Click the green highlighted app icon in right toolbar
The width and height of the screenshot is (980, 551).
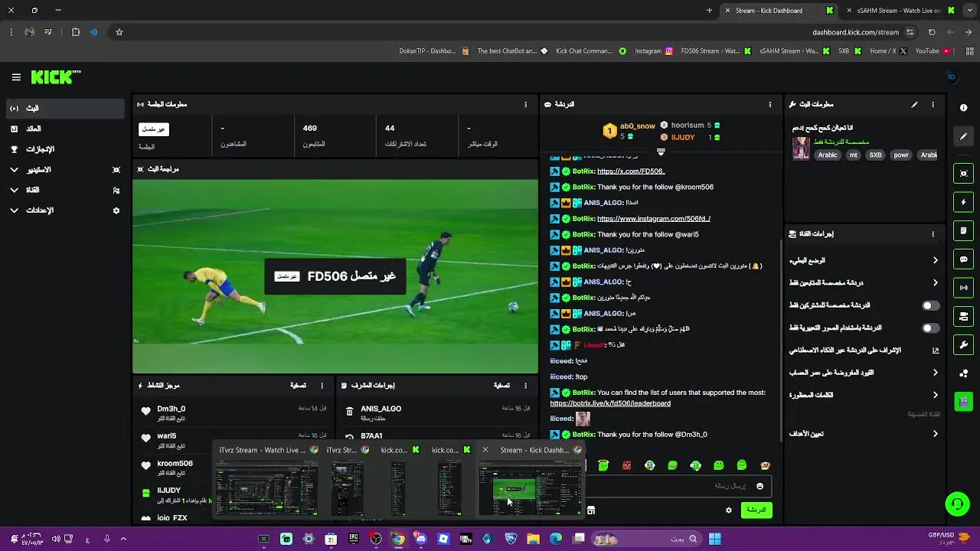click(x=964, y=401)
